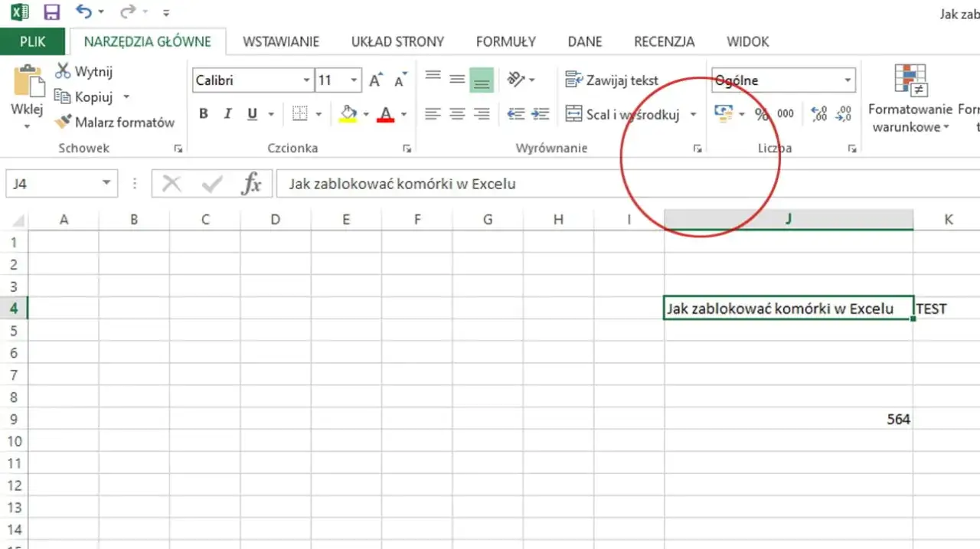Toggle italic formatting
Screen dimensions: 980x549
227,113
